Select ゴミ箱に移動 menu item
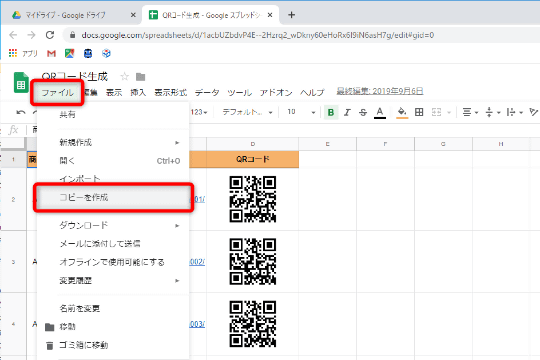The width and height of the screenshot is (540, 360). point(113,345)
